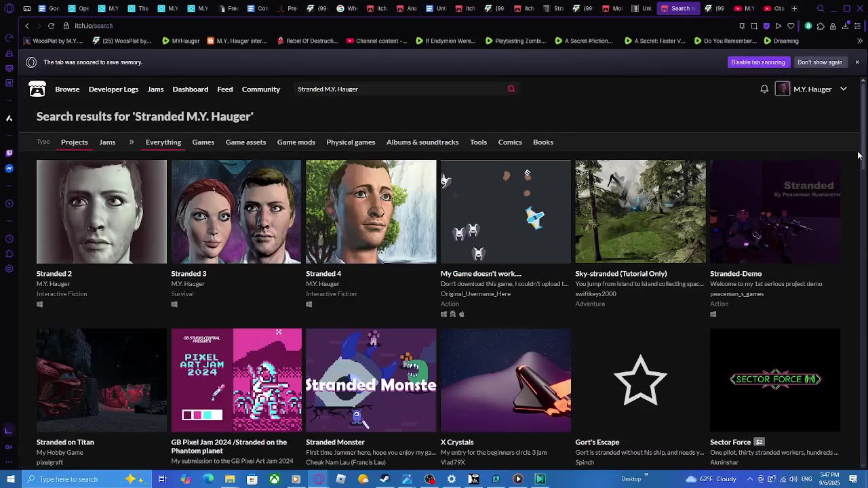868x488 pixels.
Task: Filter results by Game mods
Action: click(296, 142)
